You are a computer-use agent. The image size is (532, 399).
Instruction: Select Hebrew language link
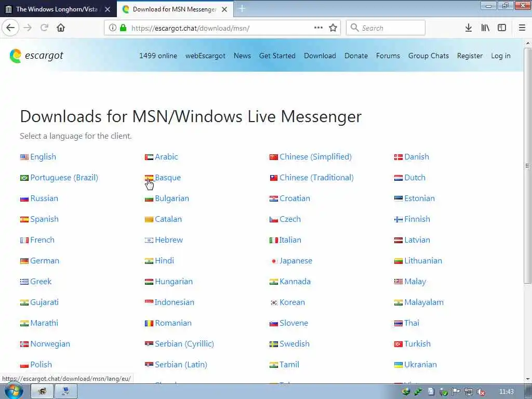coord(169,240)
